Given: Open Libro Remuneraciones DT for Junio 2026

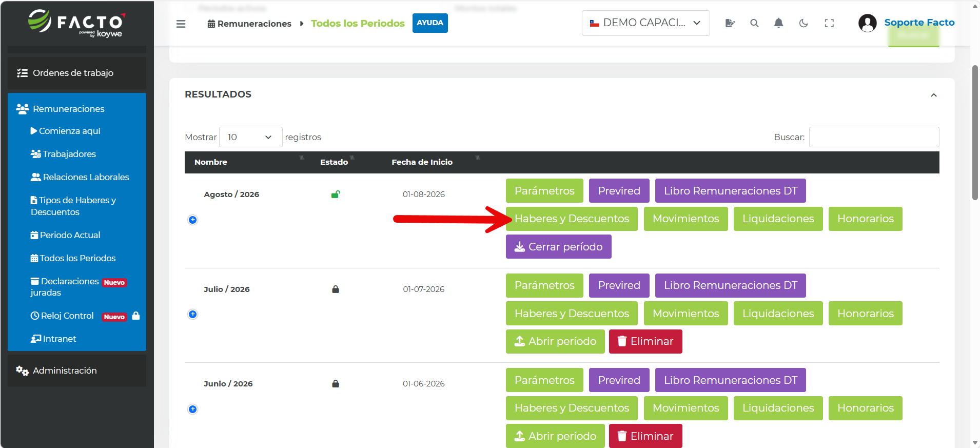Looking at the screenshot, I should (x=731, y=380).
